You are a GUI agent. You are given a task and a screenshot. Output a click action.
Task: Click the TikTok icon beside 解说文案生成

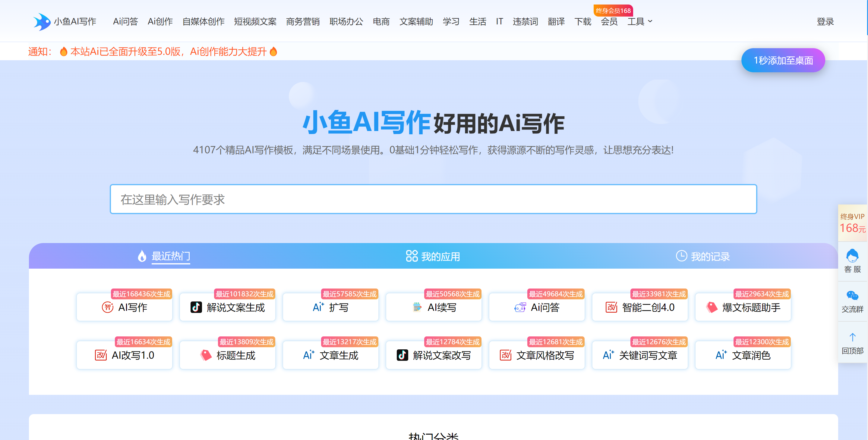point(196,307)
